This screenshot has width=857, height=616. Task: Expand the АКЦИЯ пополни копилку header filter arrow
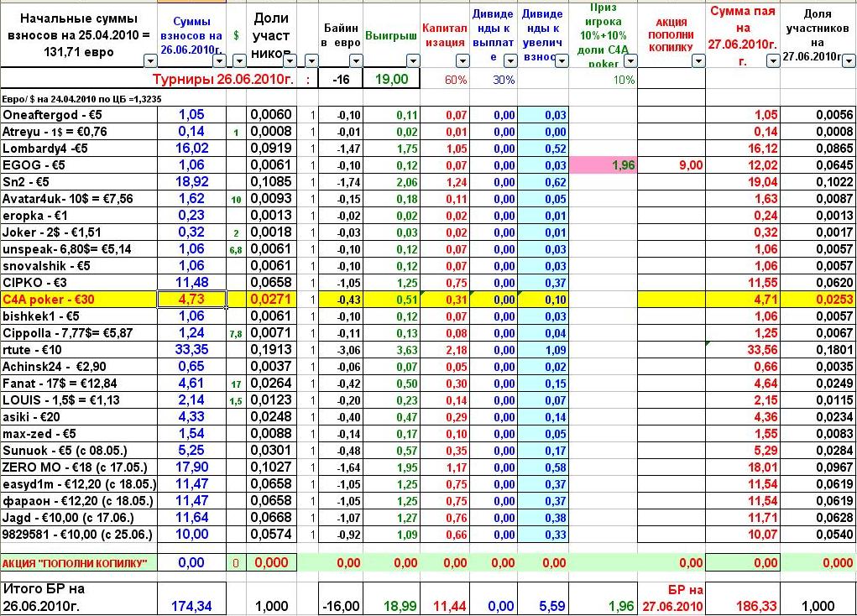click(698, 60)
